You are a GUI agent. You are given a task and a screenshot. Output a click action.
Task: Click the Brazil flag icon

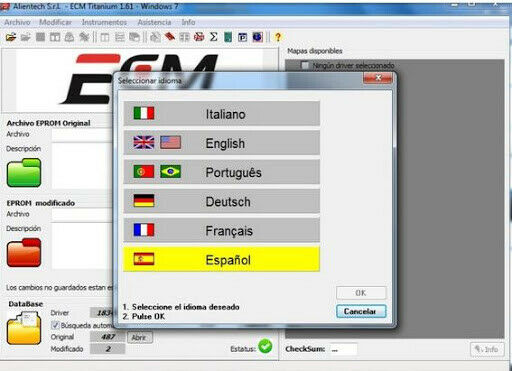point(170,172)
